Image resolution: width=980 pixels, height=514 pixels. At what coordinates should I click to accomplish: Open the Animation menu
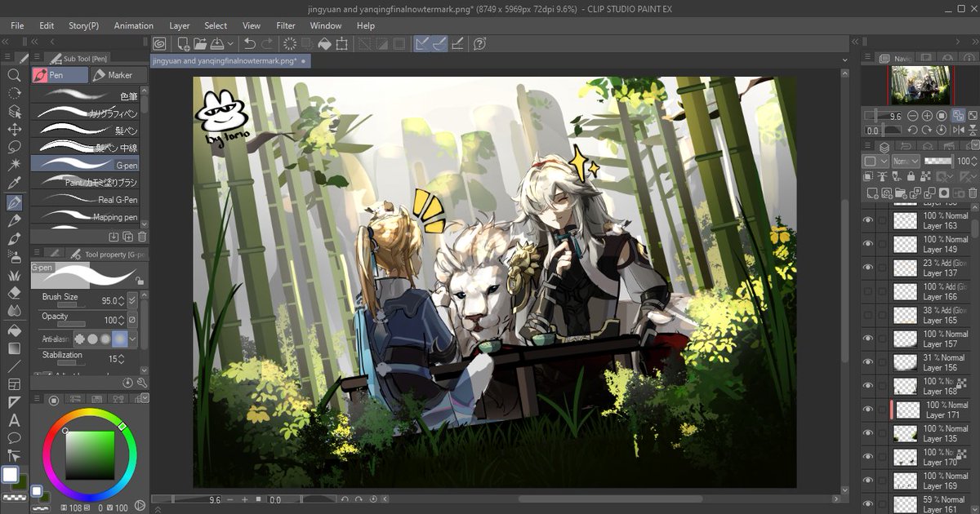click(133, 25)
